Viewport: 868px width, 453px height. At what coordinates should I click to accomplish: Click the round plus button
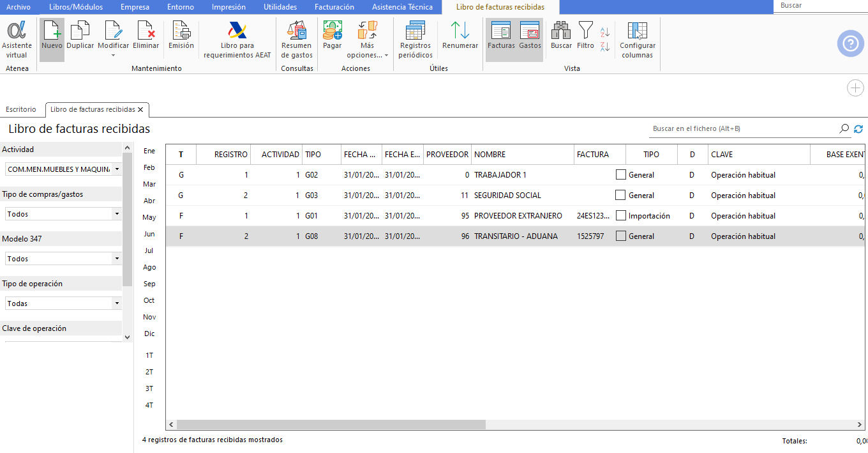(855, 88)
